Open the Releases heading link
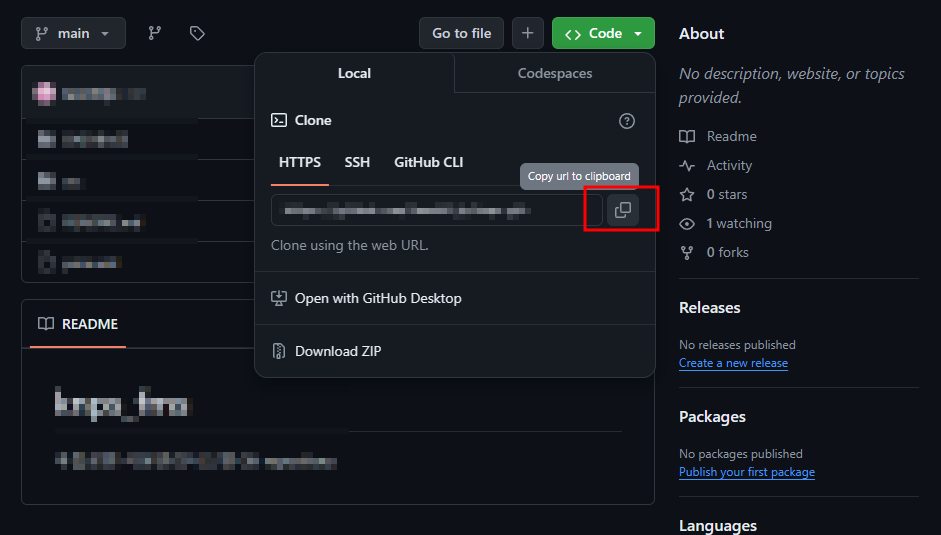Image resolution: width=941 pixels, height=535 pixels. click(709, 307)
